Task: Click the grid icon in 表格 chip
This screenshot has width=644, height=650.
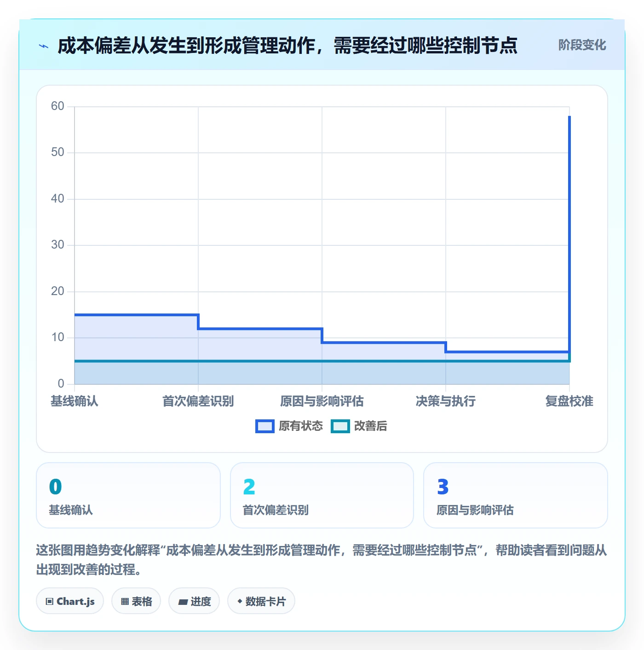Action: (125, 602)
